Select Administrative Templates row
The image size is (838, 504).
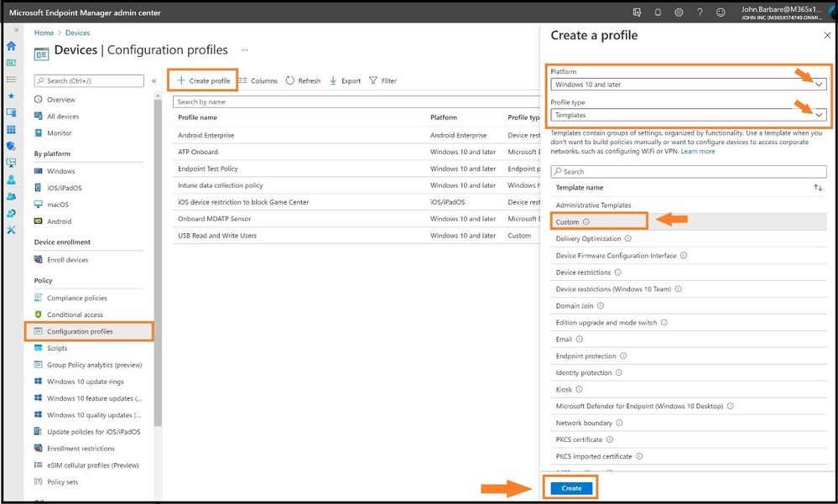coord(689,205)
